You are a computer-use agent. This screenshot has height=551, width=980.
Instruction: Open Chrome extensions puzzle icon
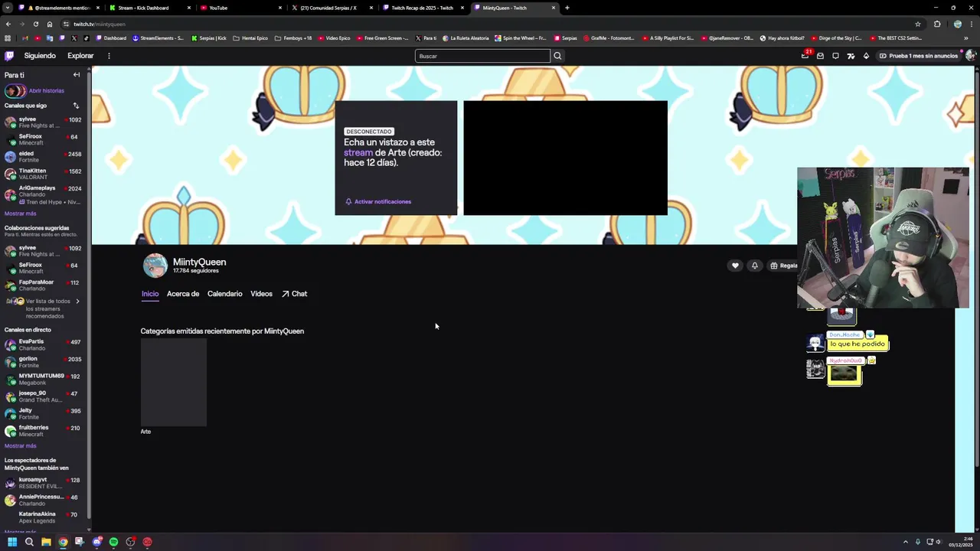click(x=937, y=24)
